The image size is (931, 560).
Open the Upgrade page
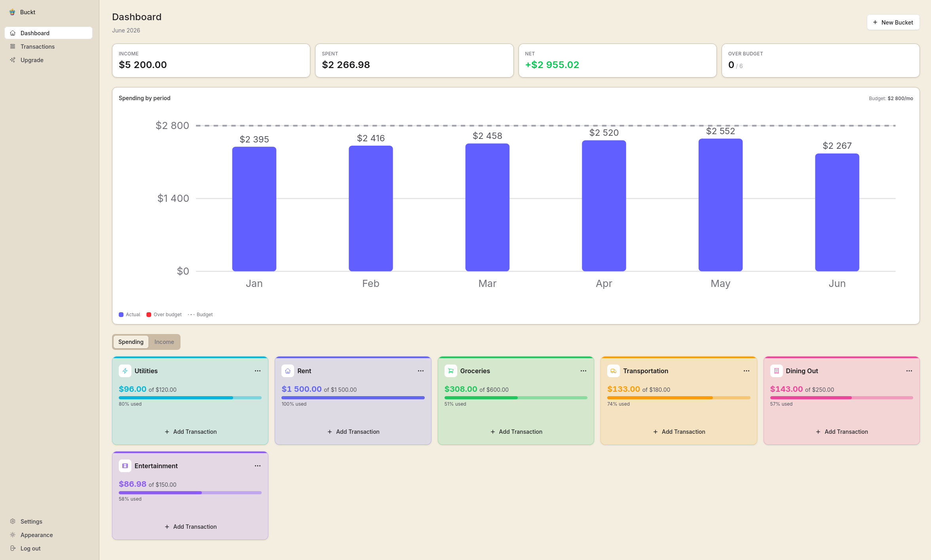48,60
